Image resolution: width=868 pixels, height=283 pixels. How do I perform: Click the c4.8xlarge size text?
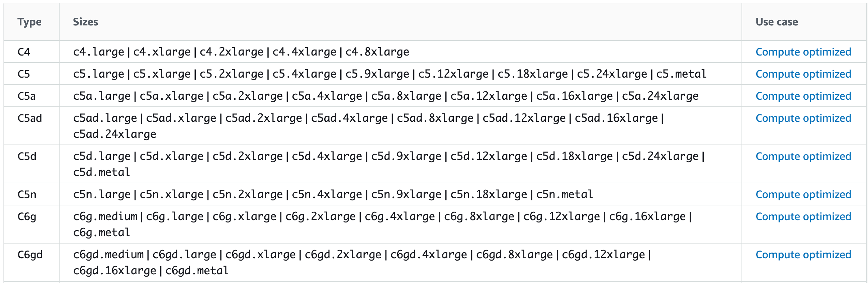[377, 52]
